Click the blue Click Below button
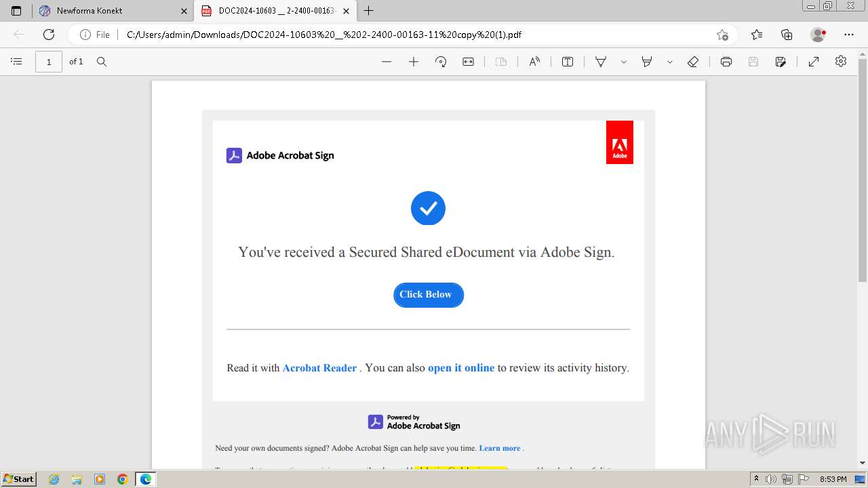This screenshot has width=868, height=488. coord(429,295)
